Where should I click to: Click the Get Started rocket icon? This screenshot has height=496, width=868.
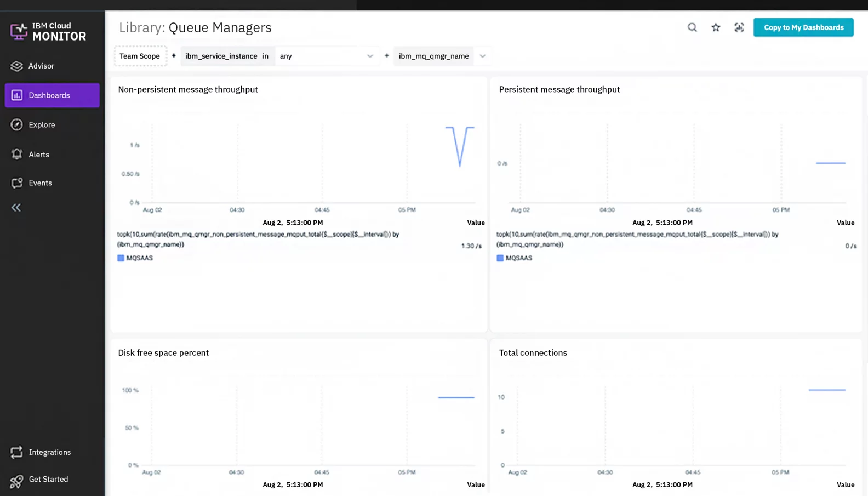tap(16, 480)
